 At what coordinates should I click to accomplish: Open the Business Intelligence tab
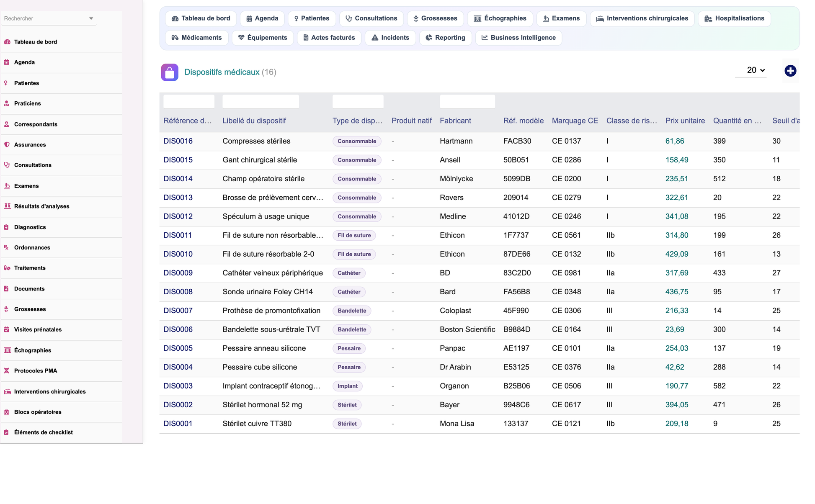[x=518, y=38]
